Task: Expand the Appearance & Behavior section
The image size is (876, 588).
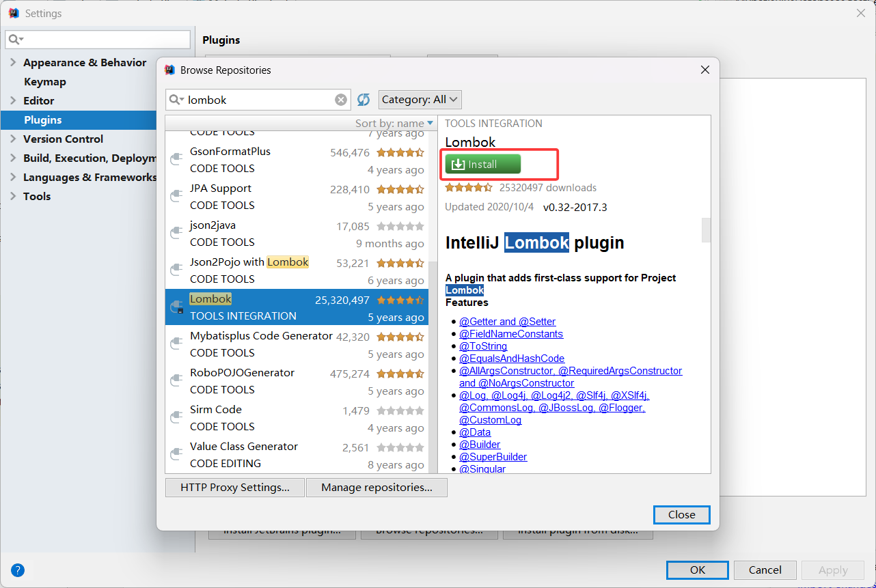Action: [x=13, y=62]
